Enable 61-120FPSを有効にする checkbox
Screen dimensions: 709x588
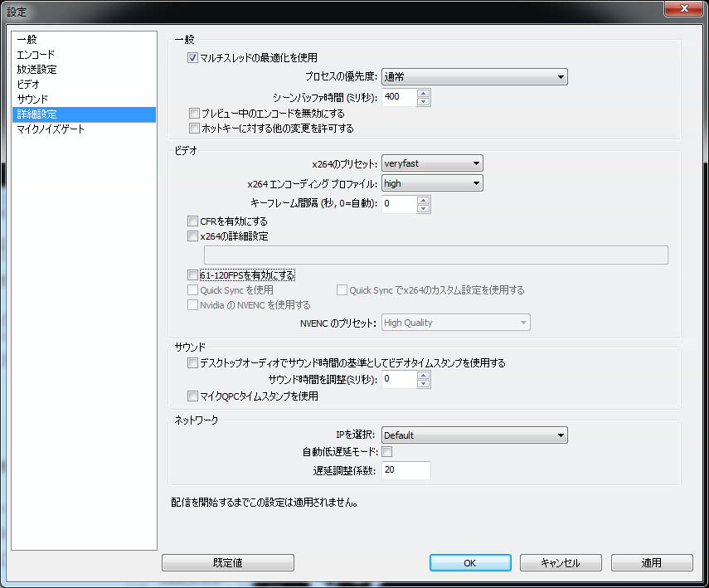point(192,275)
